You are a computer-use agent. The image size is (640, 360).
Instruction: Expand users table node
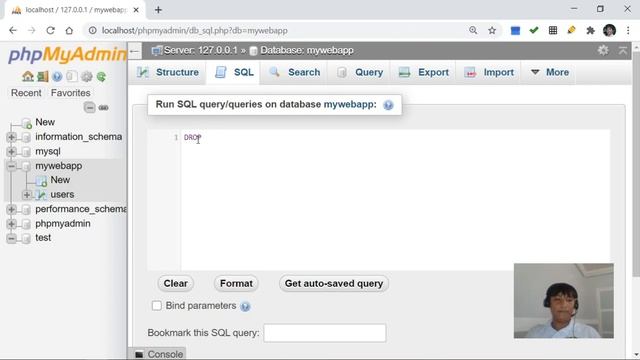pos(27,195)
